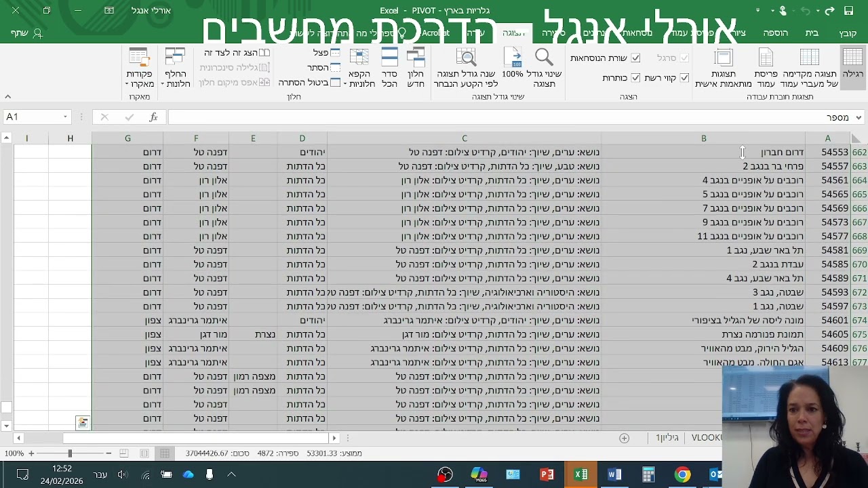Expand the formula bar with chevron
868x488 pixels.
coord(859,117)
